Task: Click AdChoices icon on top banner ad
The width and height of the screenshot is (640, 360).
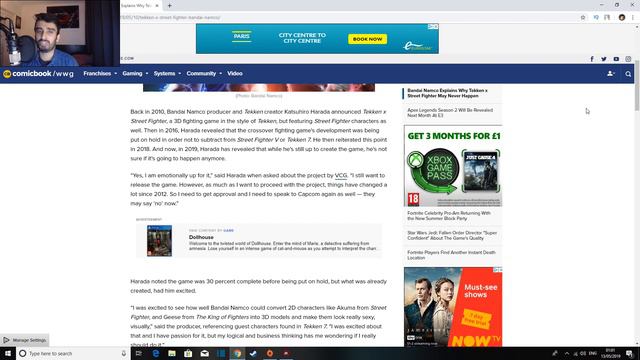Action: 433,27
